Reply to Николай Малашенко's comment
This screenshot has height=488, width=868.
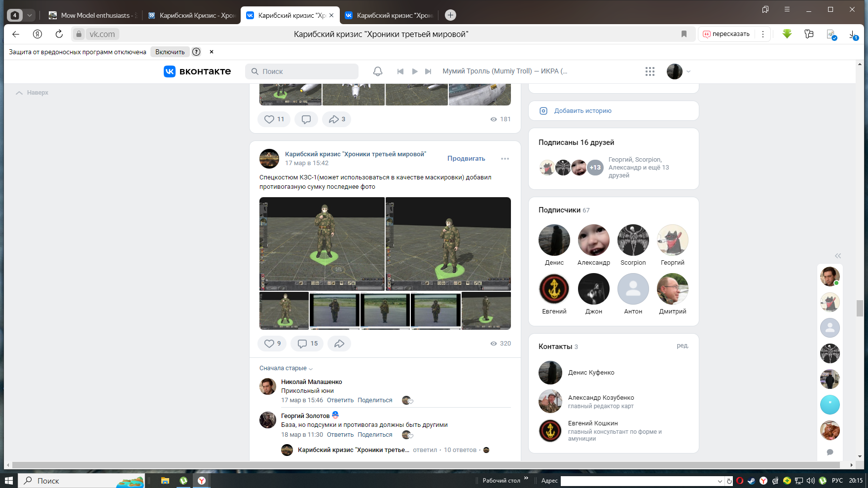pyautogui.click(x=340, y=400)
